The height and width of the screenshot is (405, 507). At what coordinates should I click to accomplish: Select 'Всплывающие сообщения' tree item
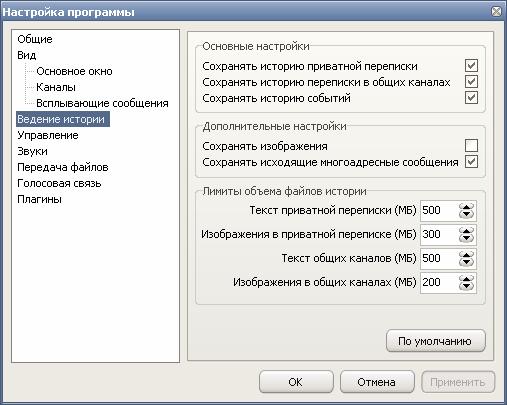click(102, 103)
